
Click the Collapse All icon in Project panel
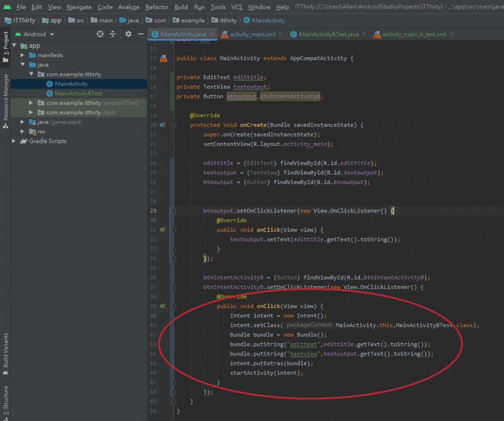point(113,34)
